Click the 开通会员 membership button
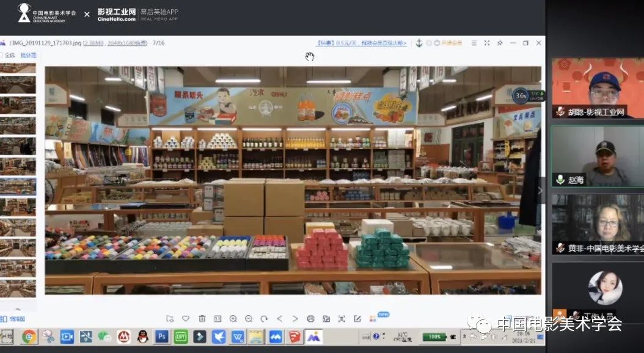The height and width of the screenshot is (353, 644). [452, 43]
